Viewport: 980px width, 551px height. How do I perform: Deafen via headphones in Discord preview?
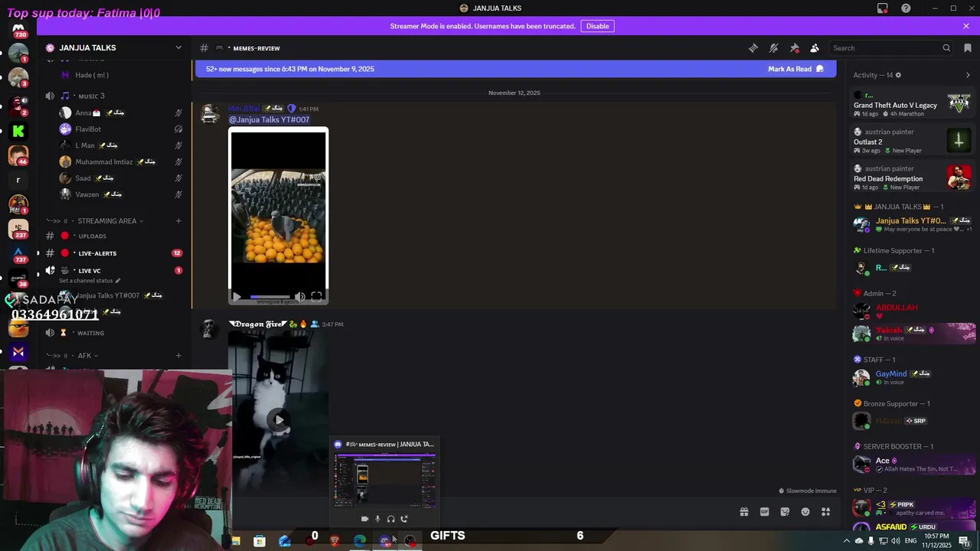click(x=390, y=519)
